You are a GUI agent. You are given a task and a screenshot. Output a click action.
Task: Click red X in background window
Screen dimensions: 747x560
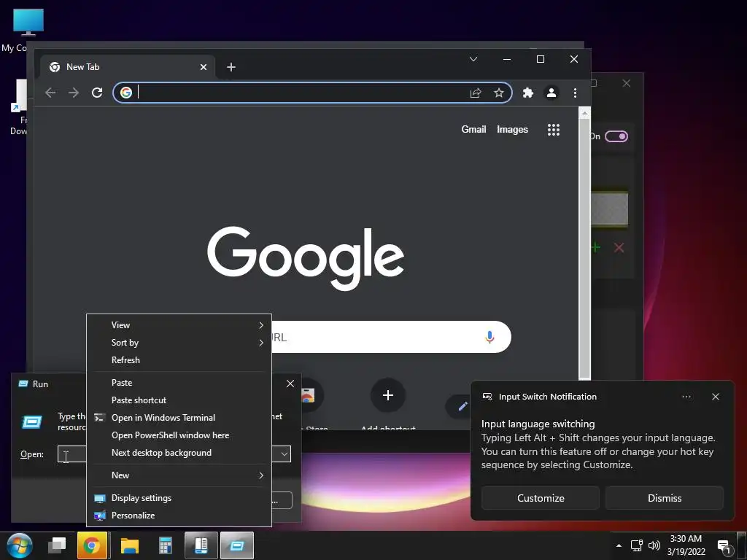click(619, 248)
